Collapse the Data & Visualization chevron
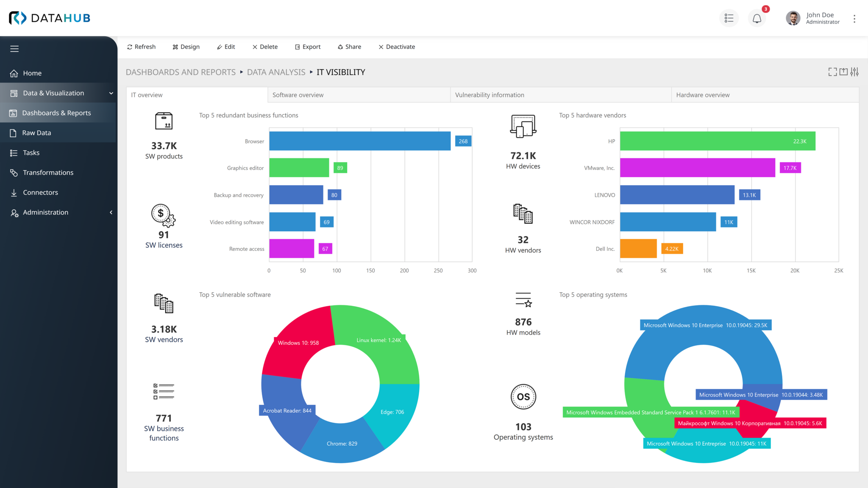 111,93
